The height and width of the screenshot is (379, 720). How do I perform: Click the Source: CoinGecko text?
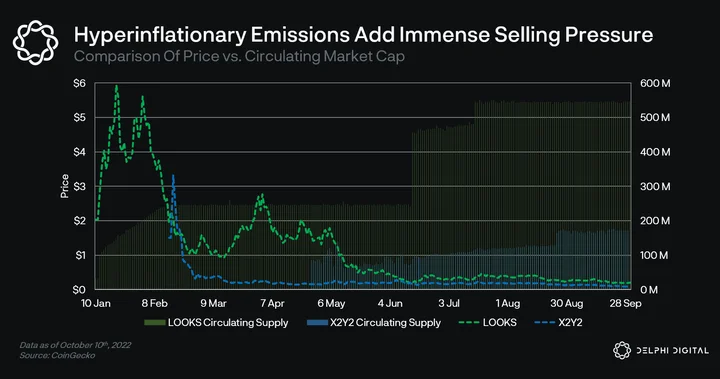(x=57, y=355)
